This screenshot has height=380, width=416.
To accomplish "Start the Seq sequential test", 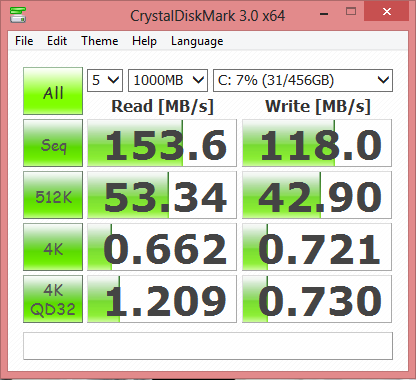I will (x=53, y=143).
